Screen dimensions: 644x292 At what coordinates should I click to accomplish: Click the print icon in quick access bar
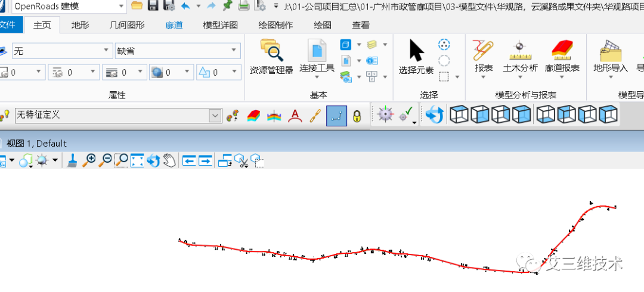(x=244, y=6)
